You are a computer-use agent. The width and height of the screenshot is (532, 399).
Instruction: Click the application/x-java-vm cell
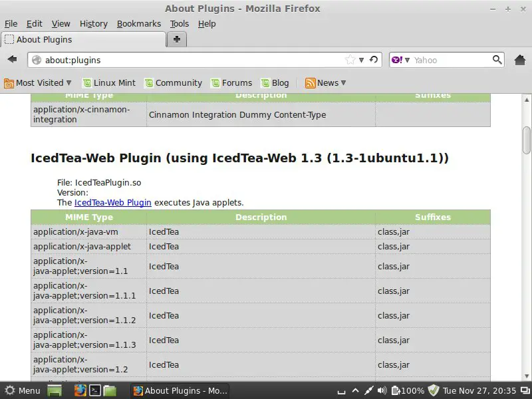pyautogui.click(x=88, y=231)
